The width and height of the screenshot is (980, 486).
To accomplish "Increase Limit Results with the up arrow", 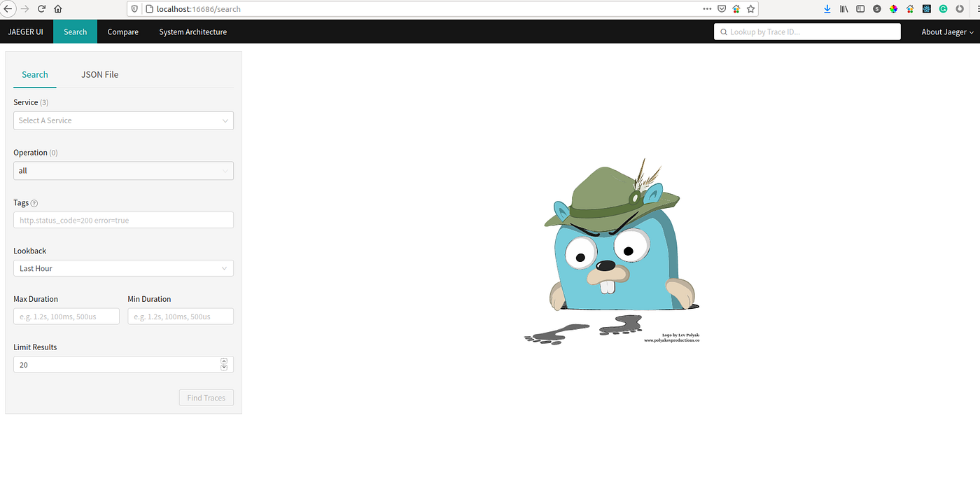I will [224, 361].
